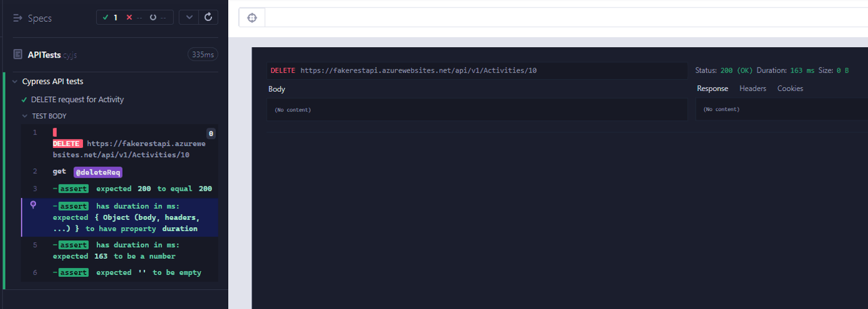Click the APITests spec file icon

click(18, 54)
